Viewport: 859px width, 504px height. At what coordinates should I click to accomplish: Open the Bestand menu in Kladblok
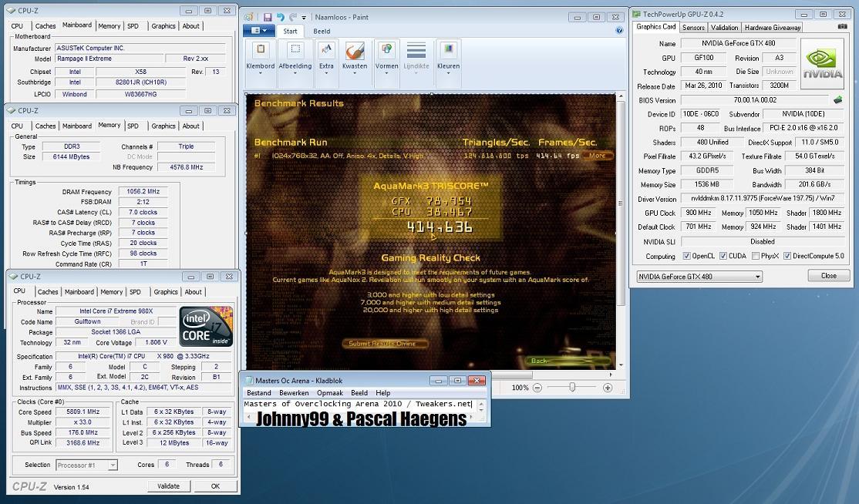tap(258, 393)
